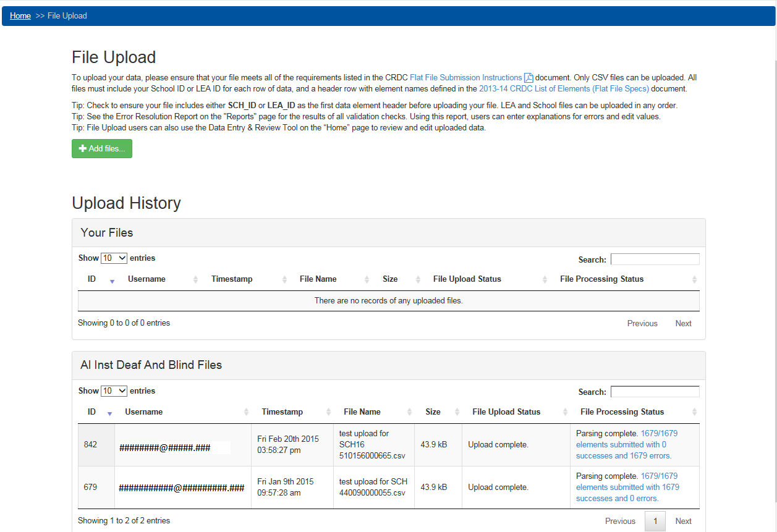This screenshot has height=532, width=777.
Task: Click the Search field in Your Files
Action: 655,260
